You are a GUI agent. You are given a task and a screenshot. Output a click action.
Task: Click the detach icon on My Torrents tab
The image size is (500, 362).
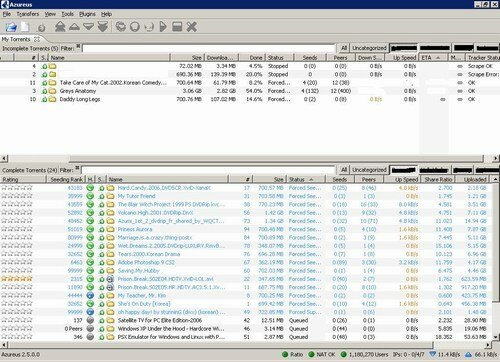(x=37, y=39)
